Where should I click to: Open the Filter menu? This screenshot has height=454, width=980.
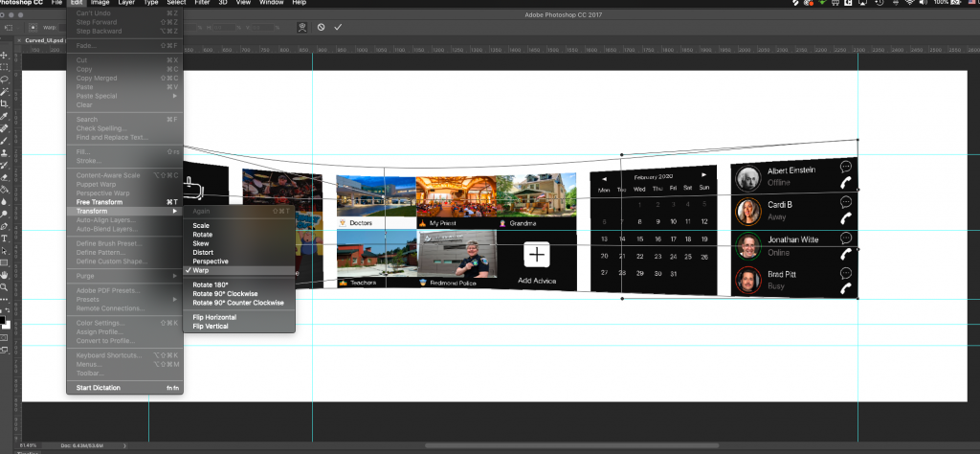202,3
